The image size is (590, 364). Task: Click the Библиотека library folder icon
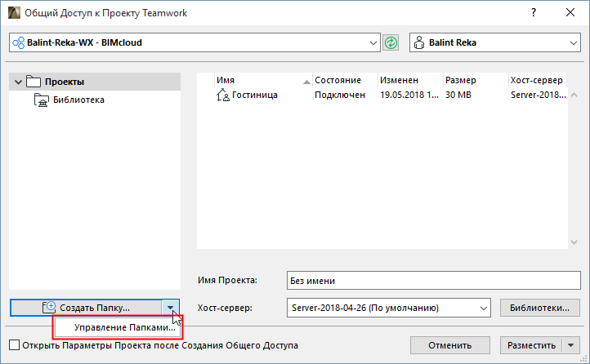click(x=42, y=100)
